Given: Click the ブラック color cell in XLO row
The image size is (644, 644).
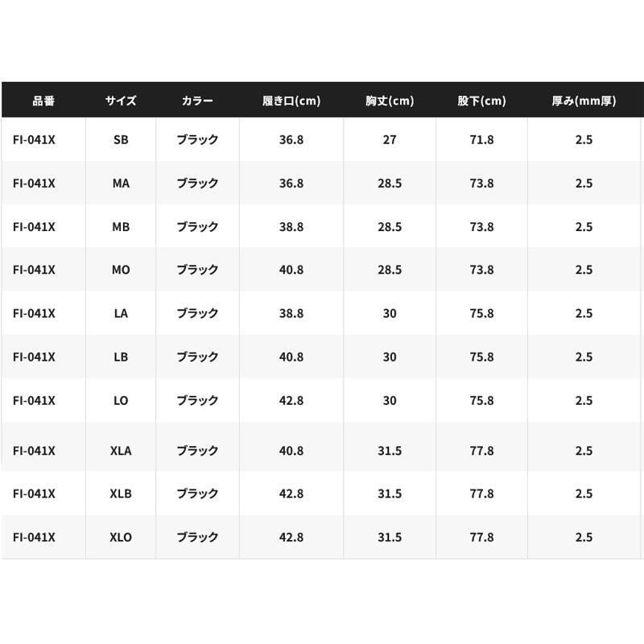Looking at the screenshot, I should tap(197, 537).
